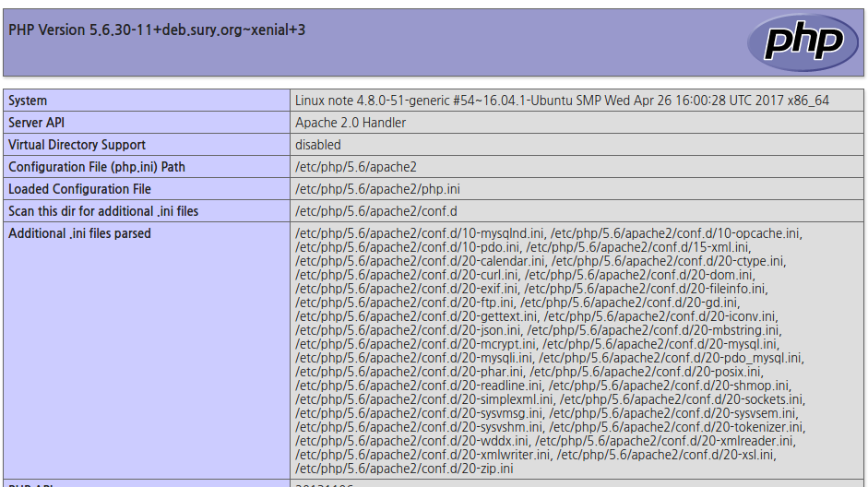
Task: Click the 20-calendar.ini file path
Action: click(x=420, y=261)
